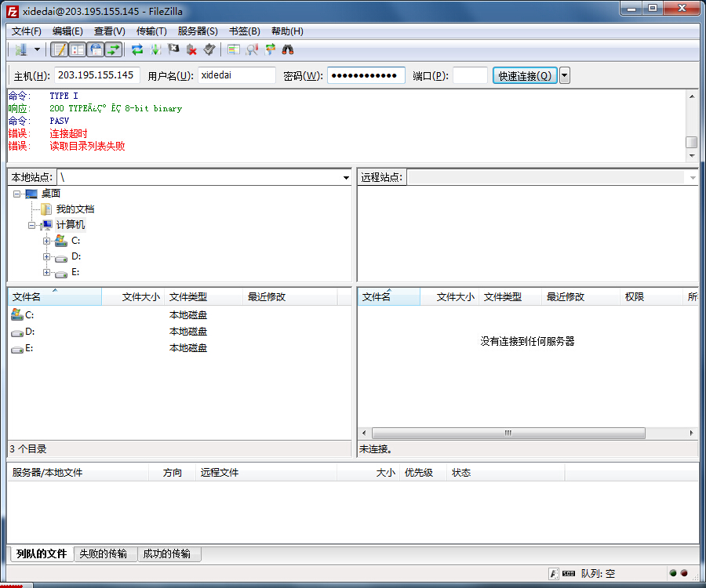Select E: drive in the local tree
This screenshot has height=588, width=706.
click(x=75, y=272)
